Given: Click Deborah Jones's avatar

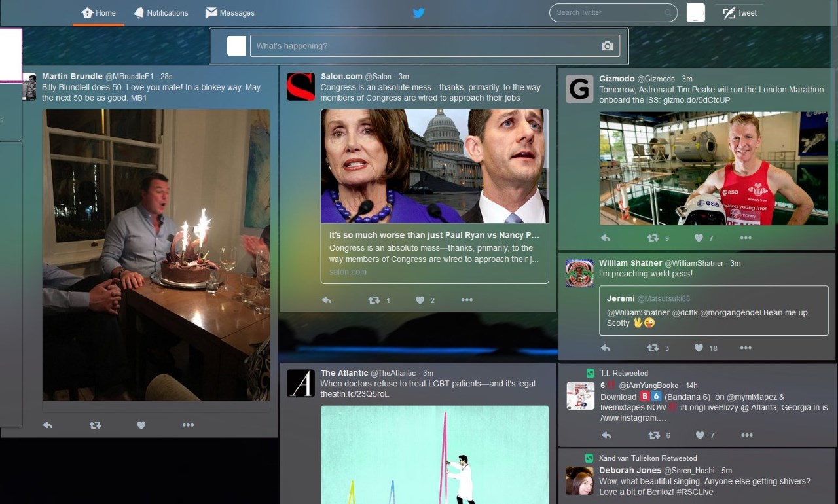Looking at the screenshot, I should [x=579, y=480].
